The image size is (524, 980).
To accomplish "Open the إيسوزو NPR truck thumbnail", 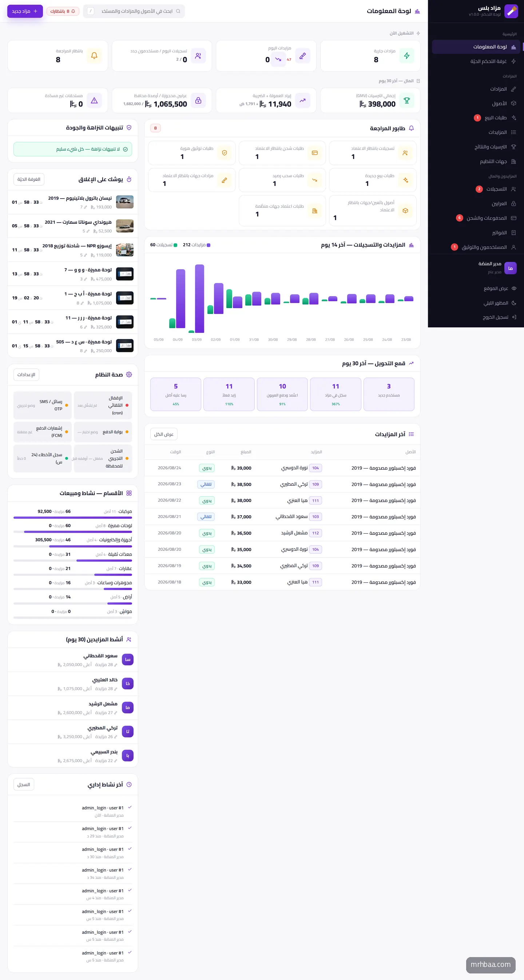I will click(125, 250).
